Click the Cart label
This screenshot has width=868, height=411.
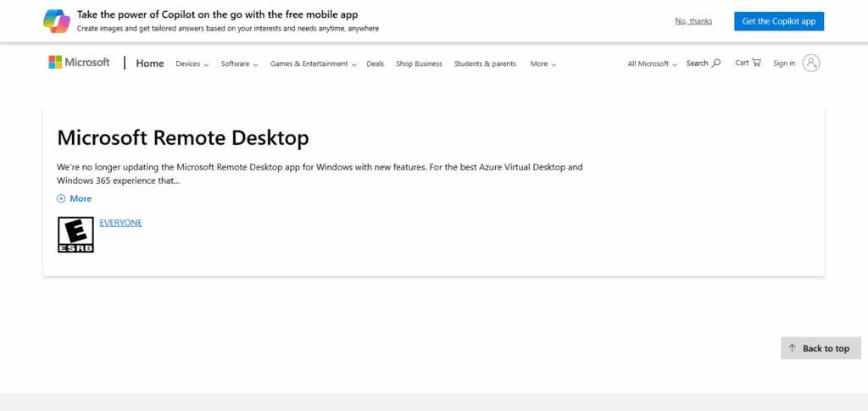[x=742, y=63]
